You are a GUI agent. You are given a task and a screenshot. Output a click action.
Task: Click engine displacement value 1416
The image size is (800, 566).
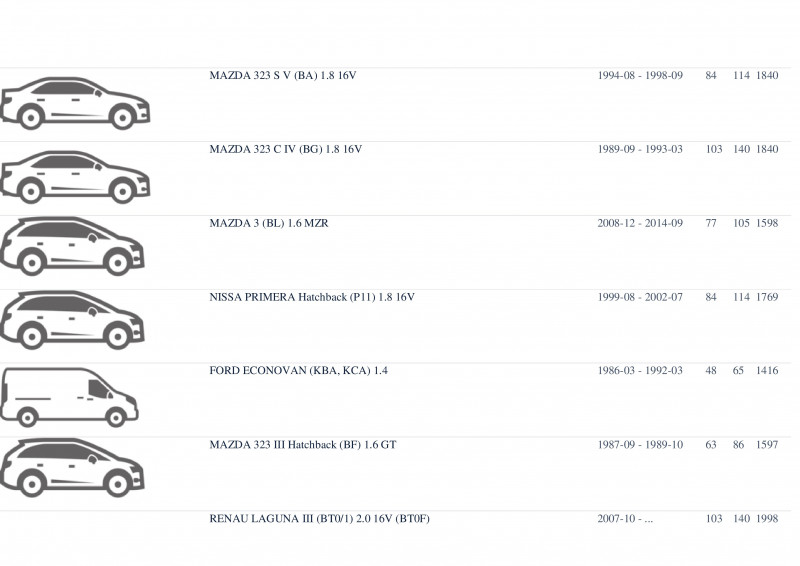pyautogui.click(x=767, y=371)
